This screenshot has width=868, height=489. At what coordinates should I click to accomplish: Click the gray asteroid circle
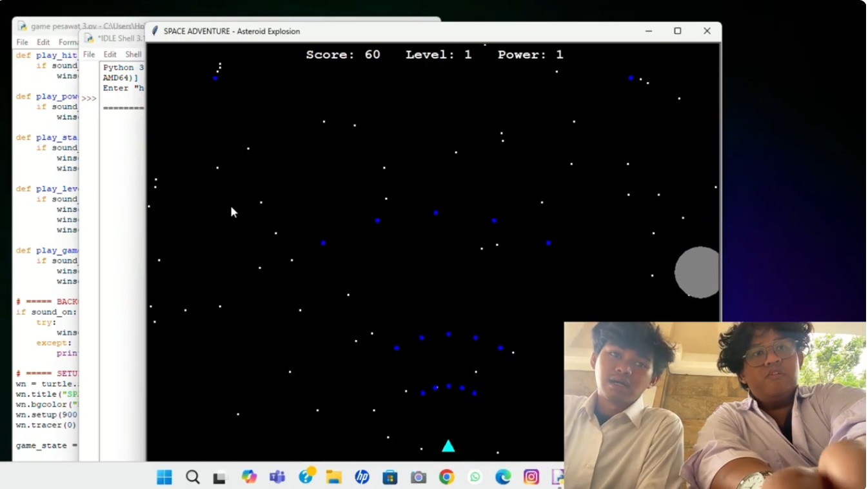tap(698, 272)
